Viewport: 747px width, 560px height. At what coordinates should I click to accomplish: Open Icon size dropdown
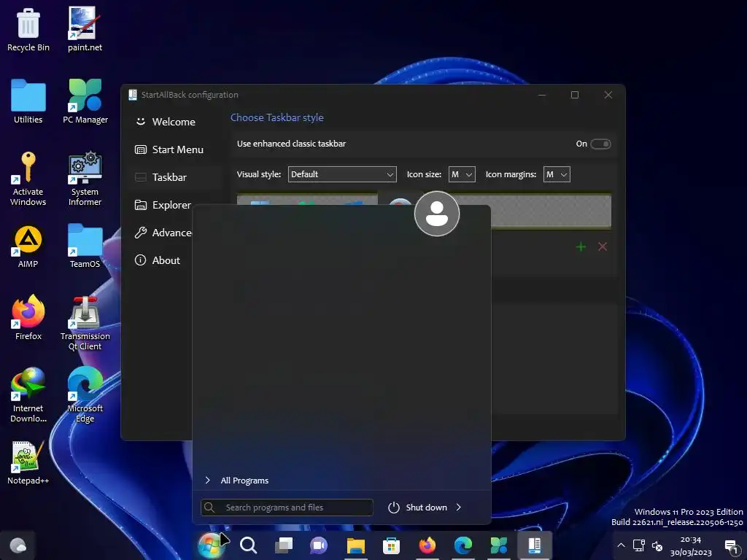(462, 174)
